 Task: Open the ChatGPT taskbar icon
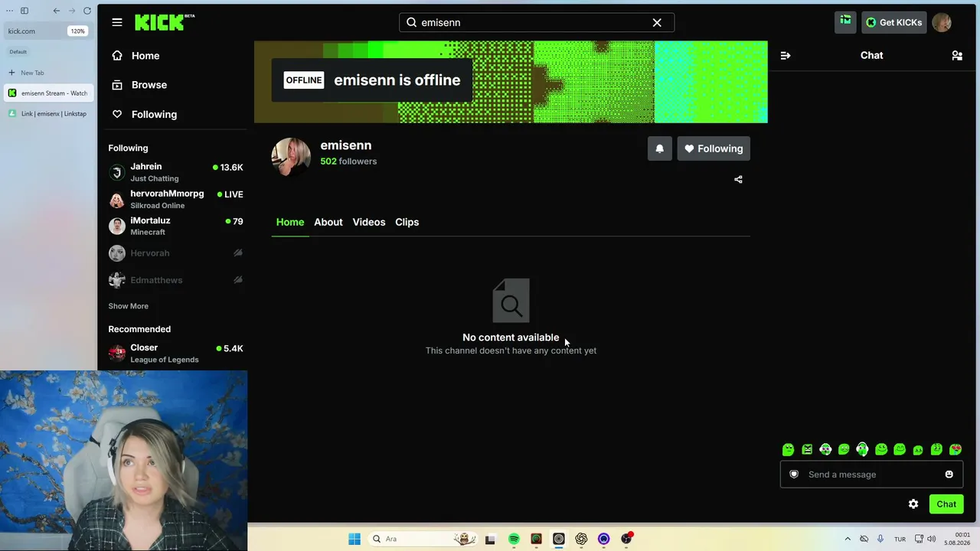tap(581, 539)
